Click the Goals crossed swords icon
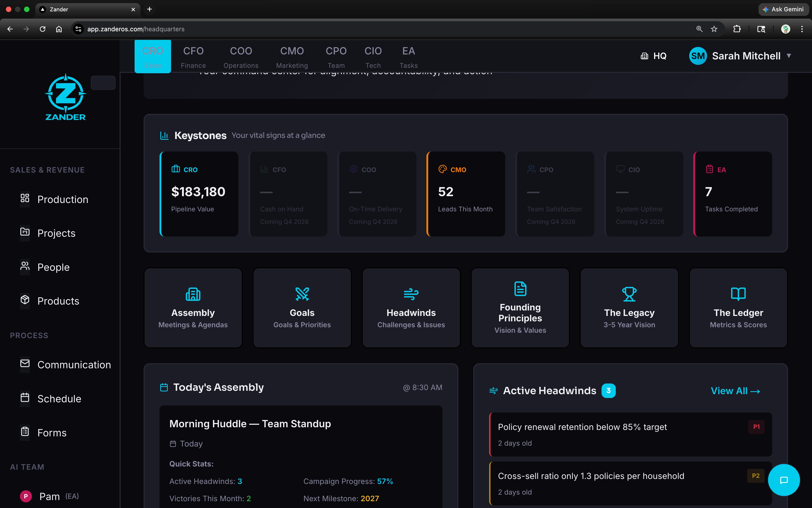This screenshot has width=812, height=508. click(x=302, y=294)
